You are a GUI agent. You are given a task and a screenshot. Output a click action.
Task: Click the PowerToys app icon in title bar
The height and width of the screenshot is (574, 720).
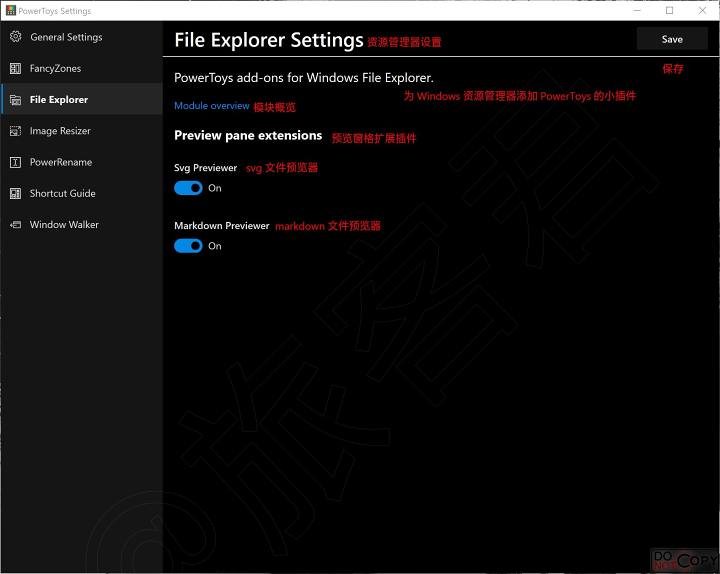click(11, 10)
